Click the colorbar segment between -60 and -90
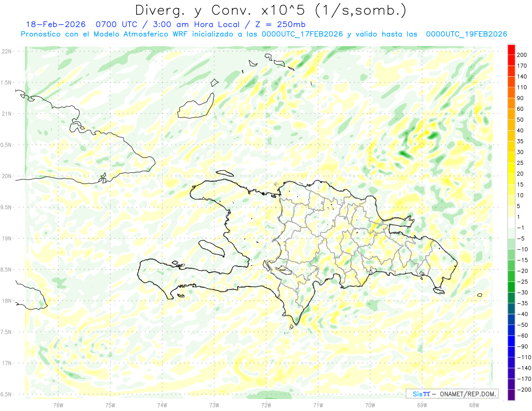Viewport: 532px width, 411px height. click(511, 341)
